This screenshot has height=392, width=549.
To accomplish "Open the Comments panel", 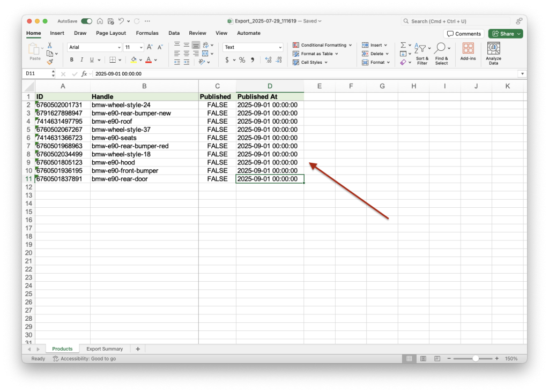I will point(463,33).
